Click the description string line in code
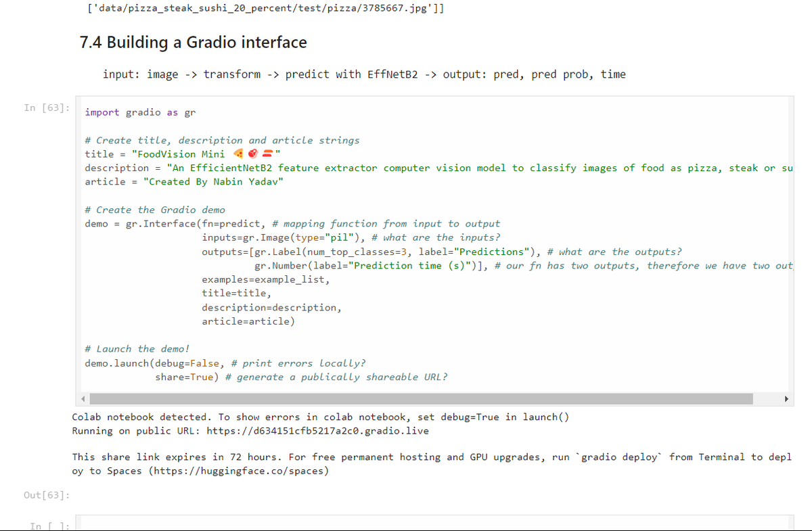The height and width of the screenshot is (531, 812). (438, 168)
